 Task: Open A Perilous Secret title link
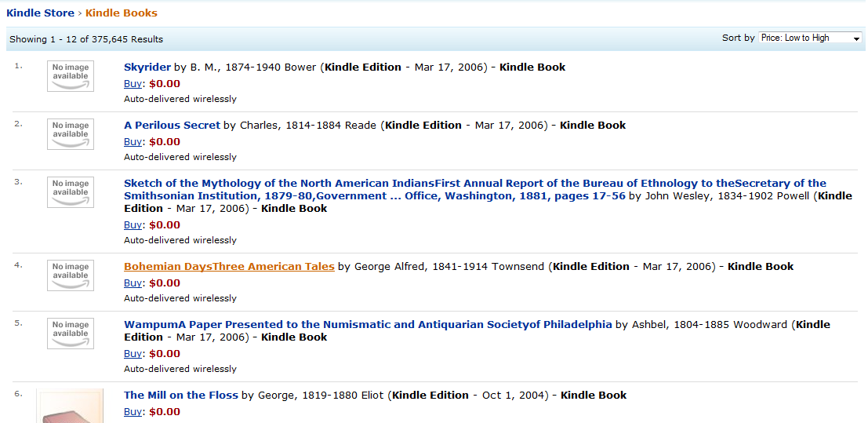(x=173, y=126)
